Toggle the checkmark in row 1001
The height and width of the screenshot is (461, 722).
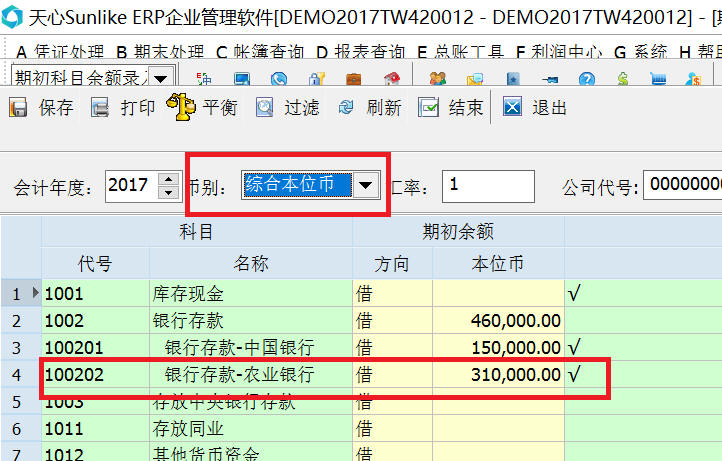[574, 293]
